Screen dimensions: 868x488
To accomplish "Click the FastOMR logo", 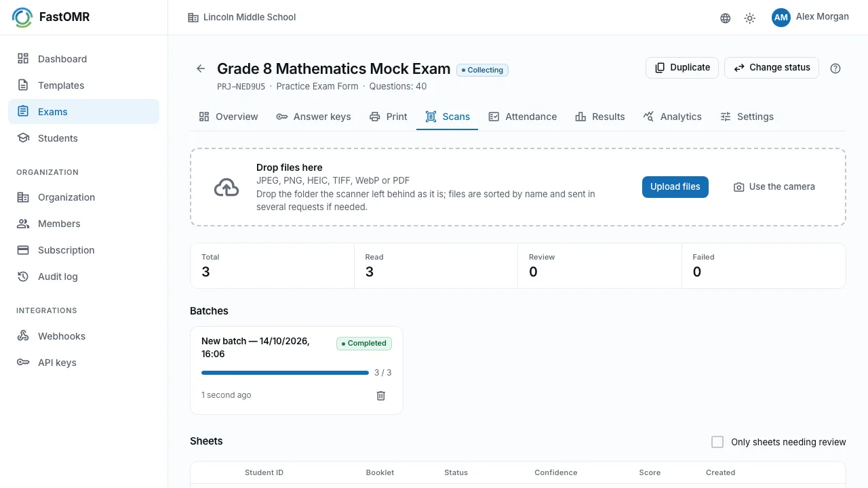I will pos(51,17).
